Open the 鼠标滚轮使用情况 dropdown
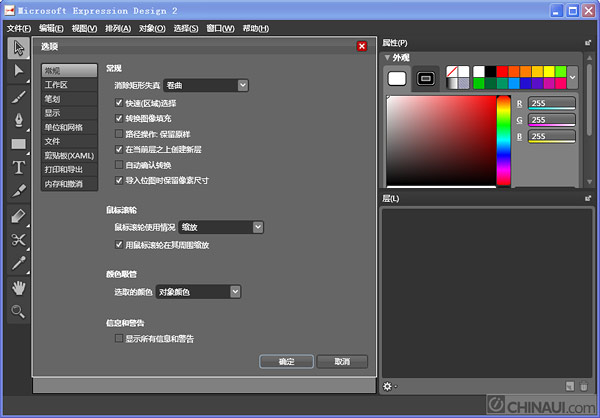The width and height of the screenshot is (600, 418). point(221,227)
